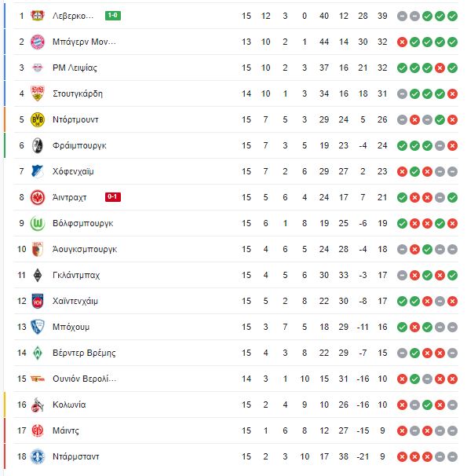Click Bayern's red loss form indicator
This screenshot has height=476, width=467.
point(402,42)
